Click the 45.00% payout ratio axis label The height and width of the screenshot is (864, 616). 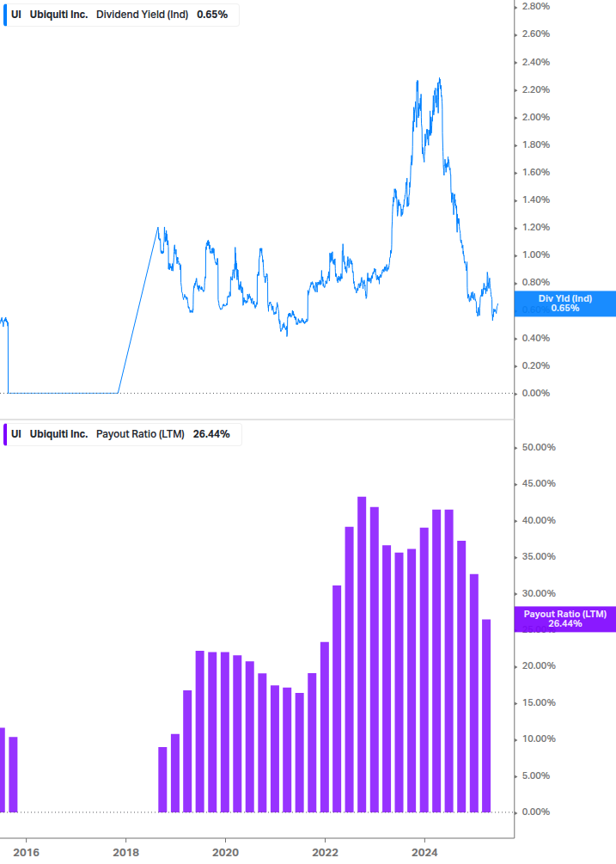click(x=539, y=484)
